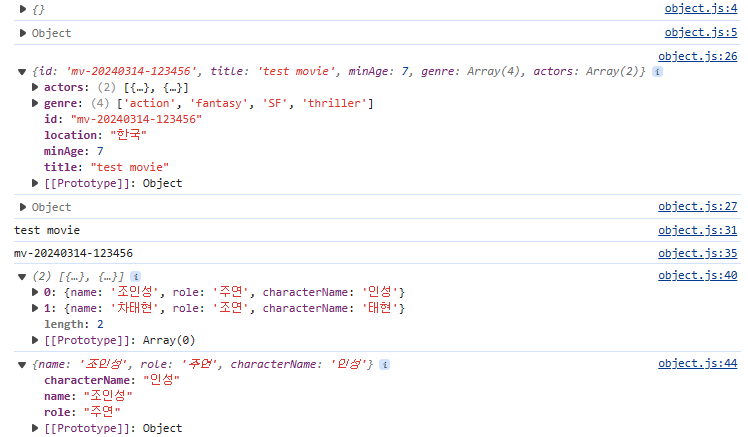748x437 pixels.
Task: Expand [[Prototype]]: Object under role 주연
Action: 35,428
